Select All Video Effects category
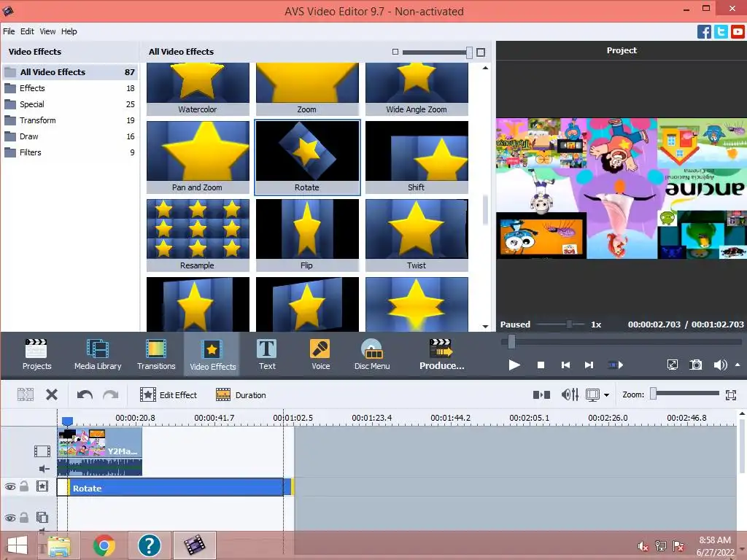 click(70, 72)
